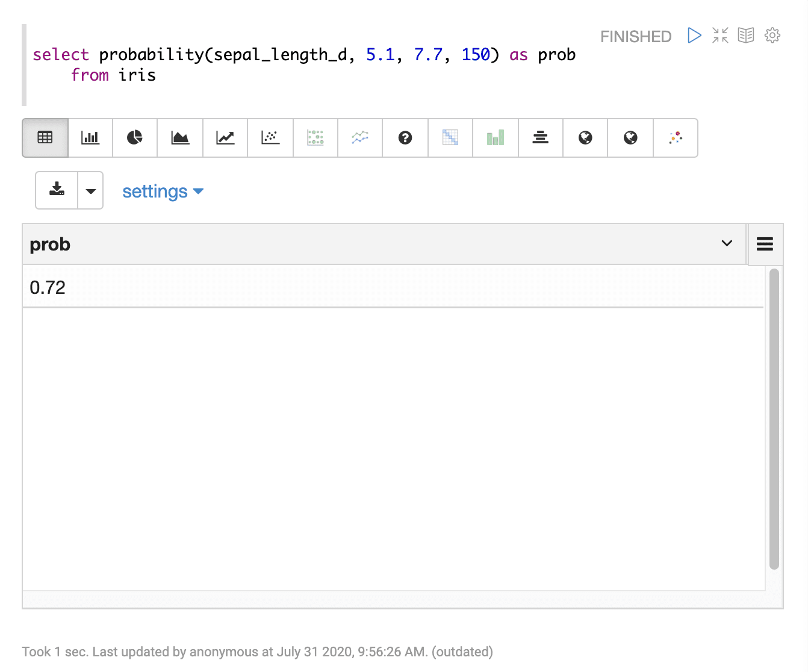Screen dimensions: 808x672
Task: Hide the editor using the collapse arrows icon
Action: pyautogui.click(x=720, y=36)
